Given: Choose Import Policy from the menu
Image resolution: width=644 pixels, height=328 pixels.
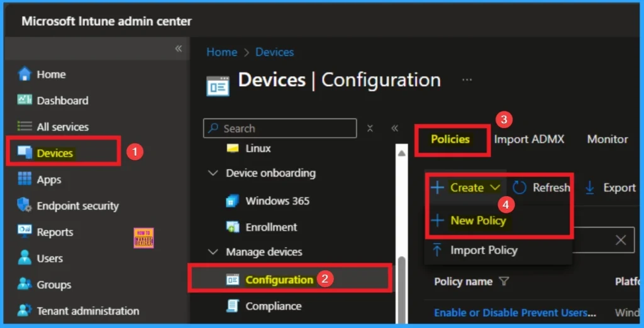Looking at the screenshot, I should (x=483, y=251).
